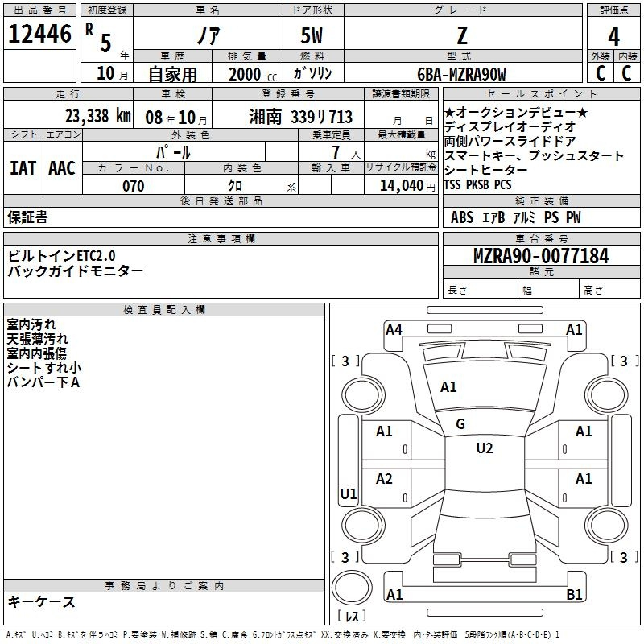Click the G mark on the windshield
The height and width of the screenshot is (644, 644).
click(x=460, y=424)
